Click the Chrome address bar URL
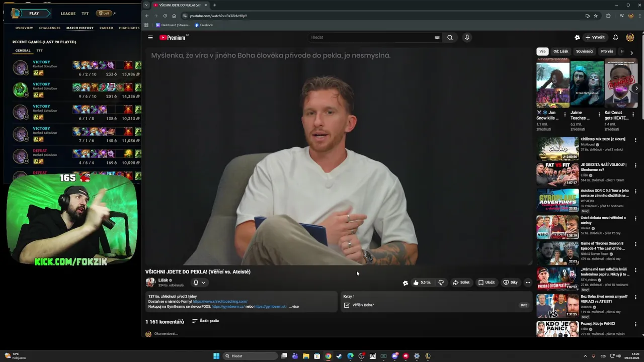Viewport: 644px width, 362px height. (218, 16)
